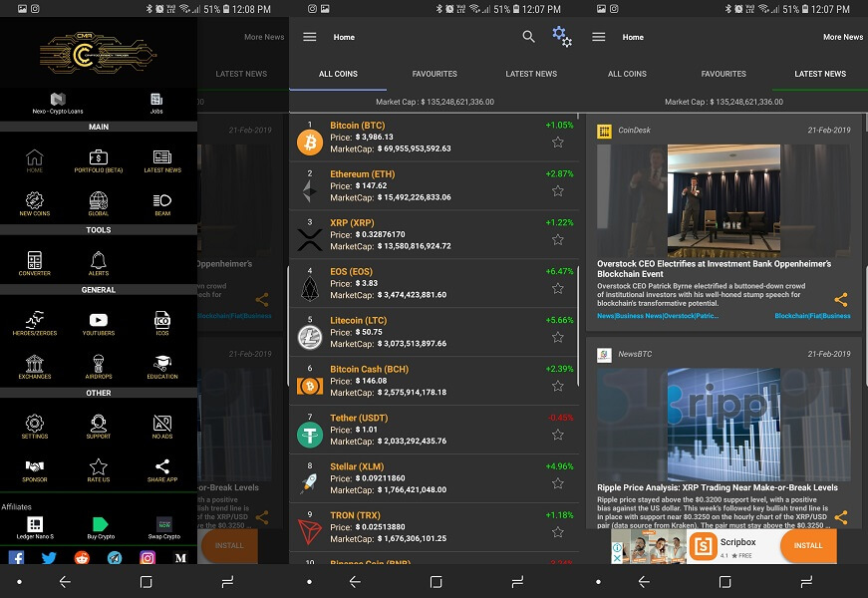The width and height of the screenshot is (868, 598).
Task: Select Airdrops in the General section
Action: [99, 367]
